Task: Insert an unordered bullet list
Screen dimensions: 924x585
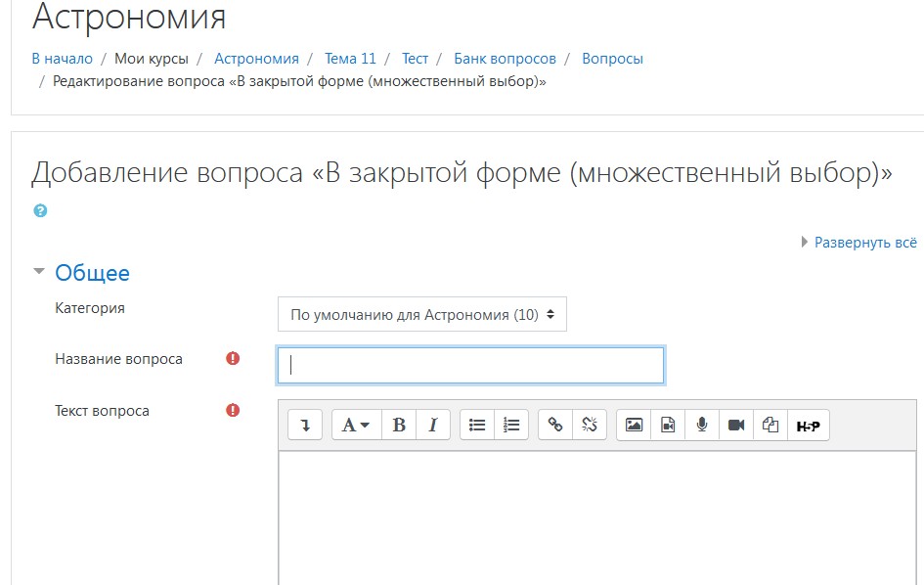Action: (x=477, y=425)
